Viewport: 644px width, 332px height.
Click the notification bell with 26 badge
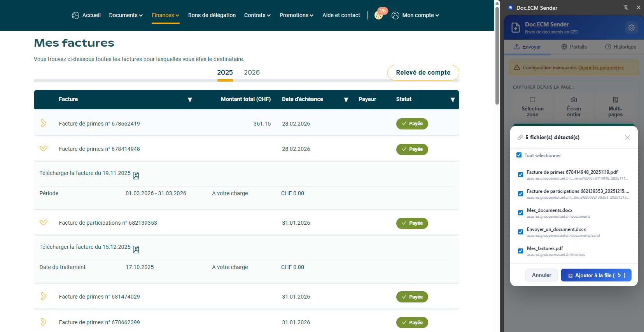[379, 15]
